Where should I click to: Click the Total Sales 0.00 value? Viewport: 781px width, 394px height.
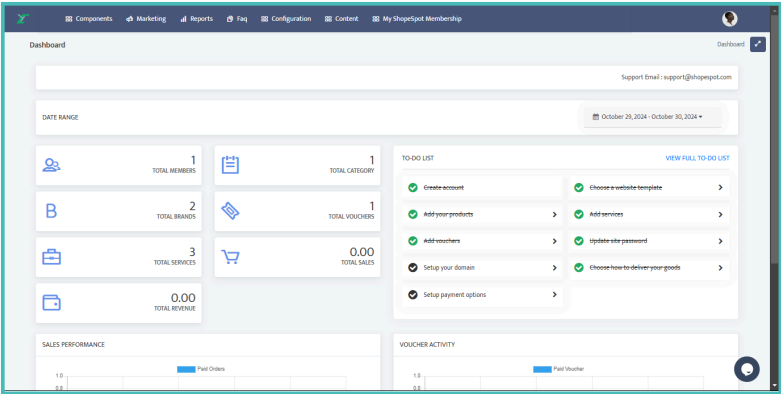coord(362,252)
